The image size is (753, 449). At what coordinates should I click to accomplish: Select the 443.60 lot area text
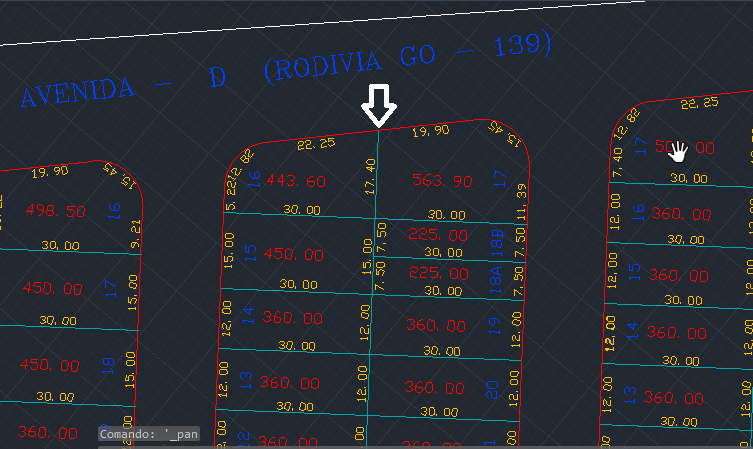pos(293,181)
